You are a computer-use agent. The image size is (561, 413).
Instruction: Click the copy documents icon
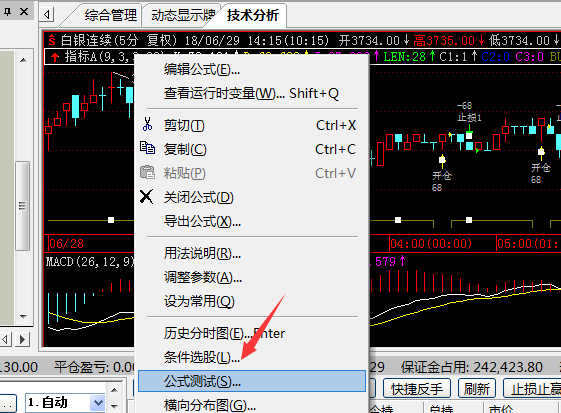tap(147, 148)
